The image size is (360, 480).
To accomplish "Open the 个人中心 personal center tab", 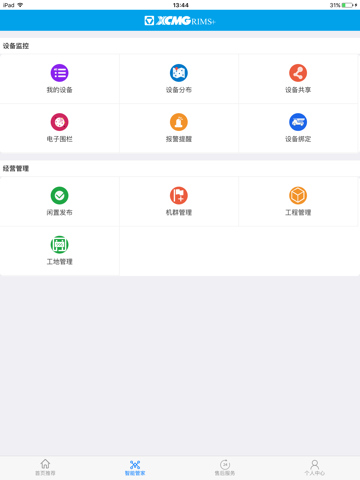I will tap(315, 468).
